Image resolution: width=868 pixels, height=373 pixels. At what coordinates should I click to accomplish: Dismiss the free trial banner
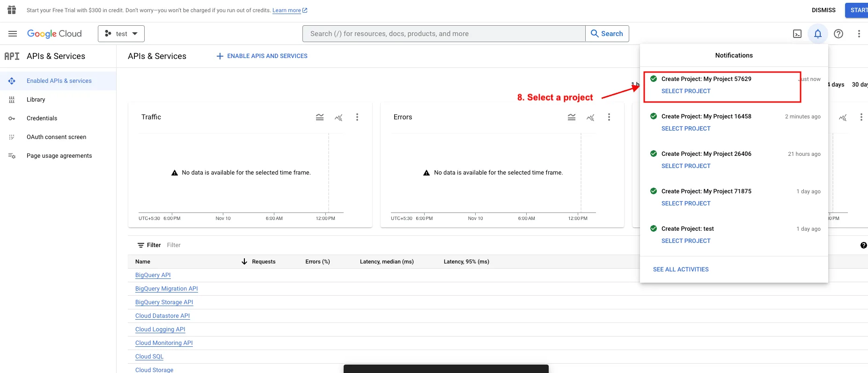pos(824,10)
